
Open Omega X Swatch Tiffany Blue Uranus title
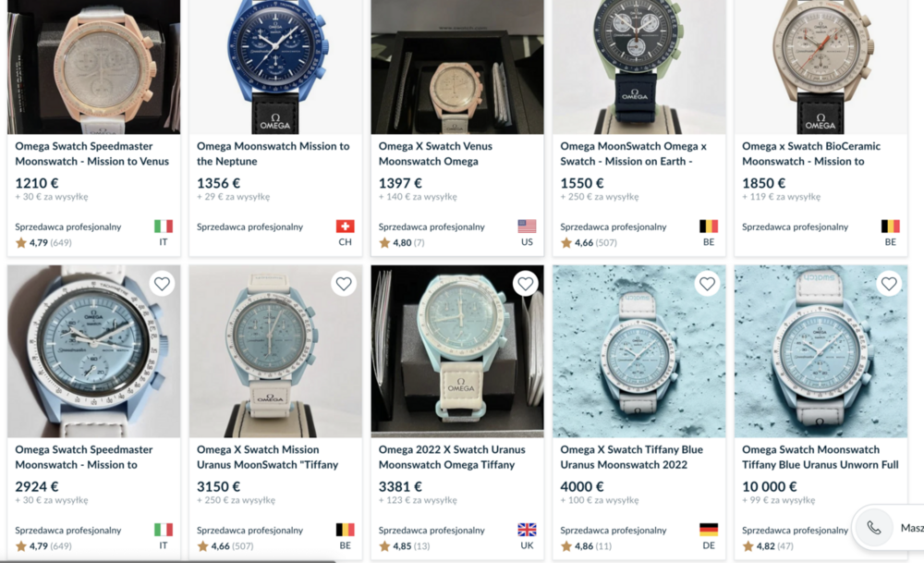point(631,457)
